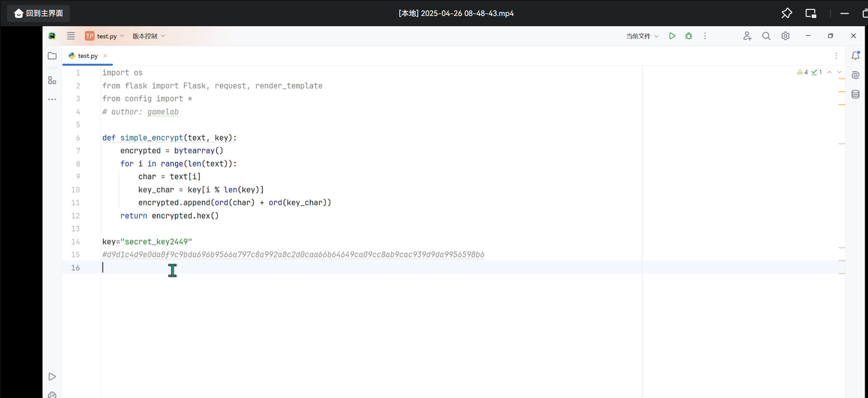868x398 pixels.
Task: Toggle picture-in-picture mini player mode
Action: [811, 13]
